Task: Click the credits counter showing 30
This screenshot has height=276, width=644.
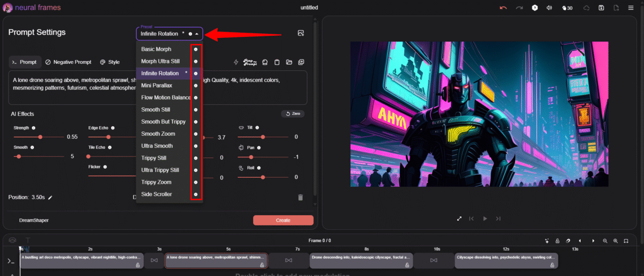Action: click(567, 8)
